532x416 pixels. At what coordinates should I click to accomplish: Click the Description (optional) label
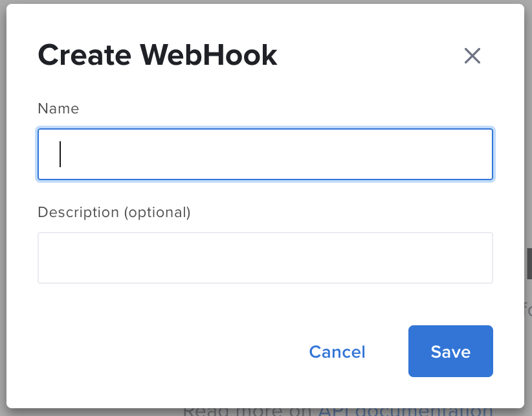114,212
